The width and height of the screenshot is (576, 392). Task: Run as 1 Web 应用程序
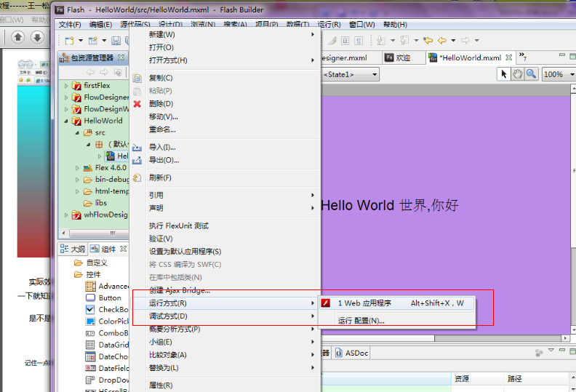[x=397, y=303]
